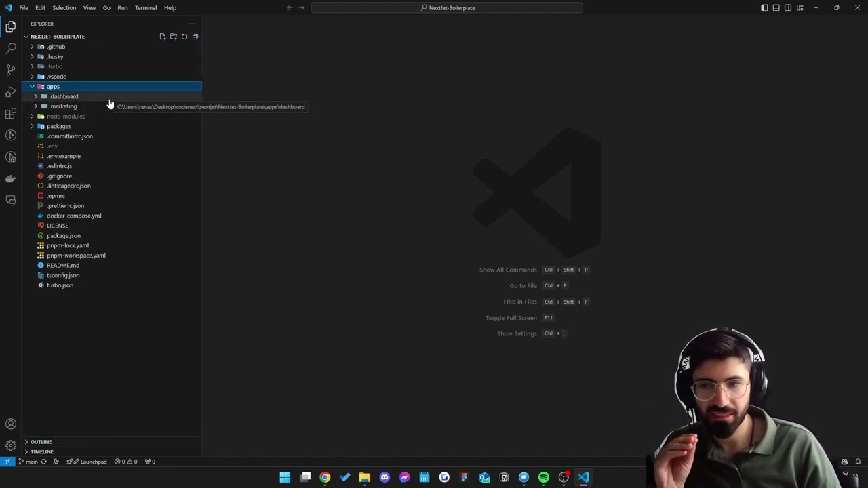Image resolution: width=868 pixels, height=488 pixels.
Task: Expand the marketing folder
Action: (x=112, y=106)
